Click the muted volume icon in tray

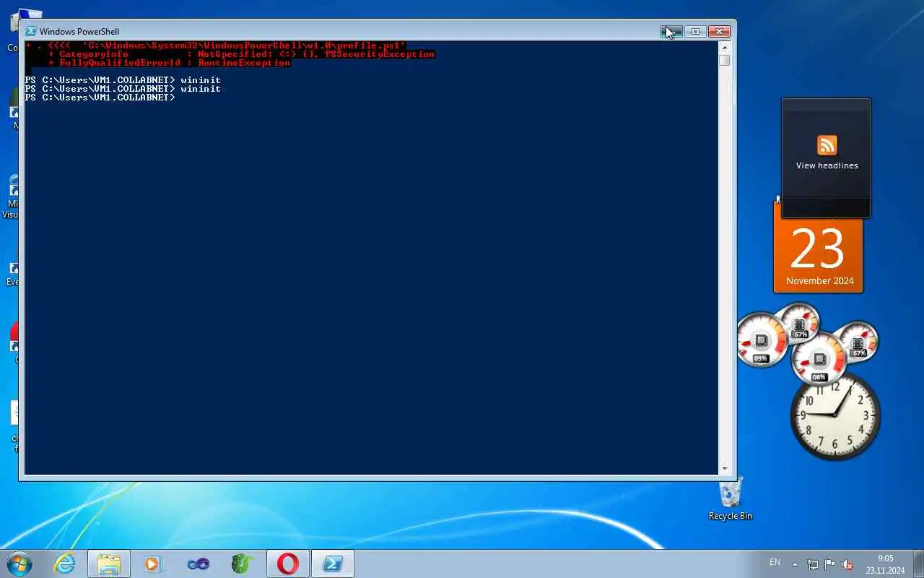[x=847, y=564]
